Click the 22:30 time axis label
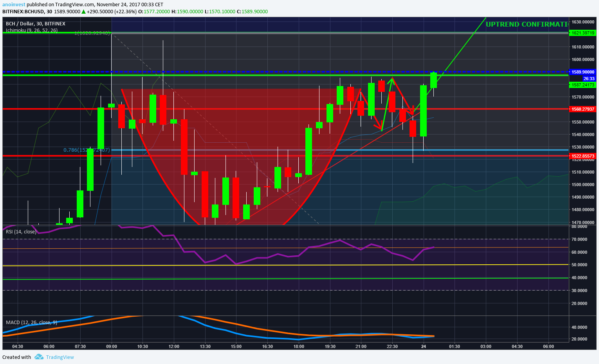This screenshot has height=364, width=599. 392,346
